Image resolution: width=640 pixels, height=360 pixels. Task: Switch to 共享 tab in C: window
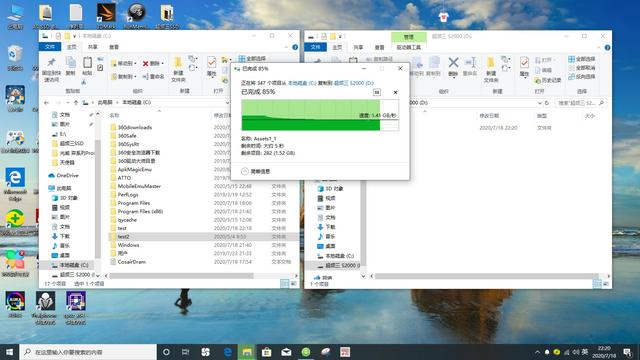pyautogui.click(x=93, y=47)
